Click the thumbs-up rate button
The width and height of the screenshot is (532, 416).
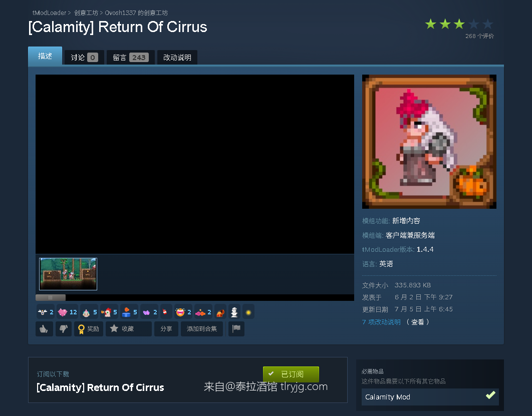click(44, 329)
